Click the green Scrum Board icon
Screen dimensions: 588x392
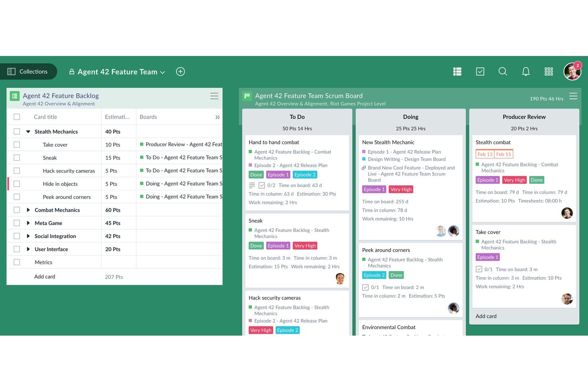[247, 96]
